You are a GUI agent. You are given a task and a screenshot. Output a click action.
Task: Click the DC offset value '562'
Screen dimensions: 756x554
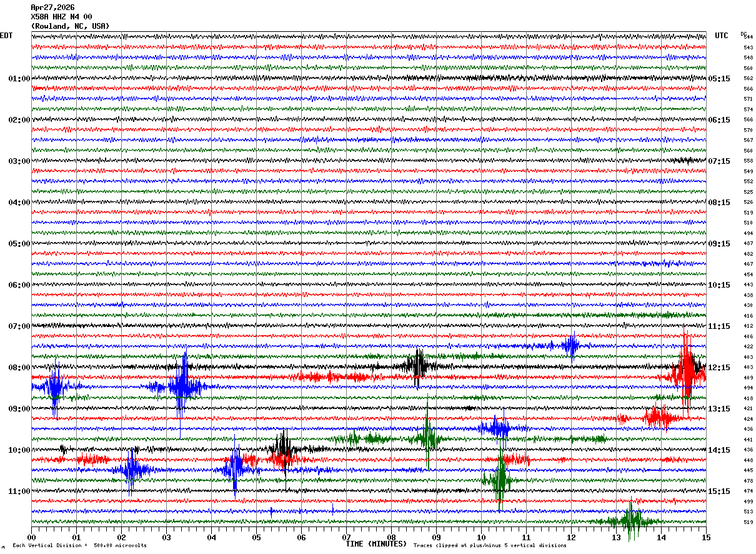coord(748,79)
